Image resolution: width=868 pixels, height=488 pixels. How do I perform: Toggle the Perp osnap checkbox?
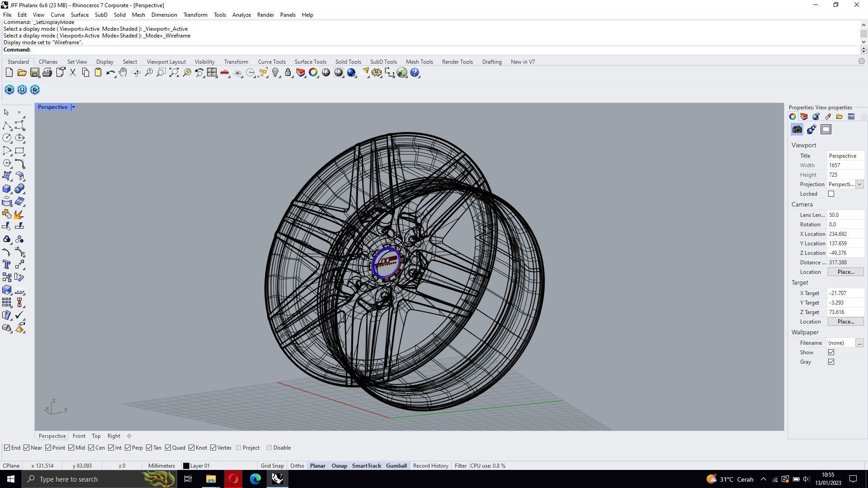(x=128, y=448)
